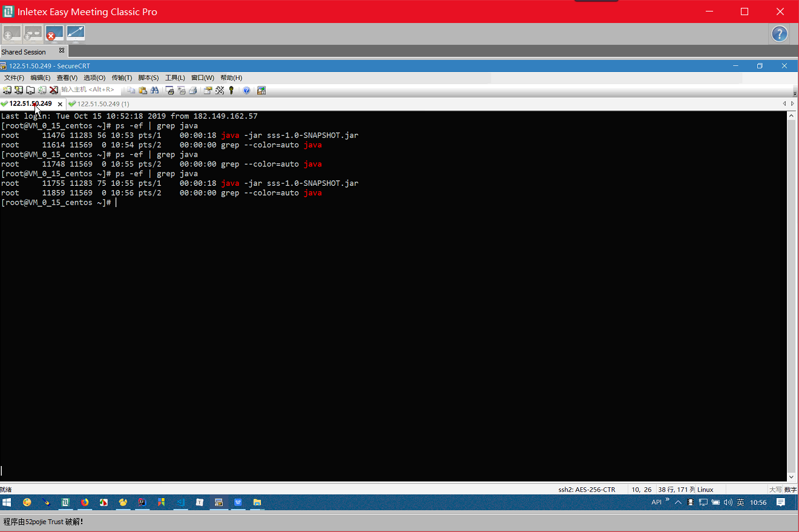Select the active 122.51.50.249 session tab
The width and height of the screenshot is (799, 532).
[30, 103]
